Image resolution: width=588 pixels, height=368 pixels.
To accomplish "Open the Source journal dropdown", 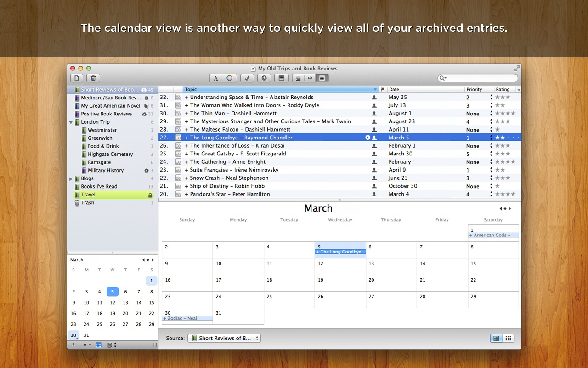I will pyautogui.click(x=224, y=338).
